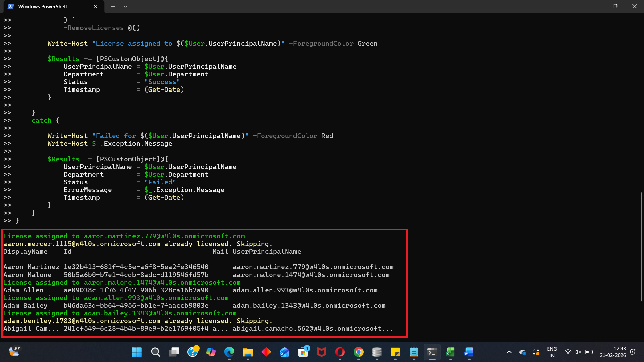Viewport: 644px width, 362px height.
Task: Open the Windows Start menu
Action: pos(137,352)
